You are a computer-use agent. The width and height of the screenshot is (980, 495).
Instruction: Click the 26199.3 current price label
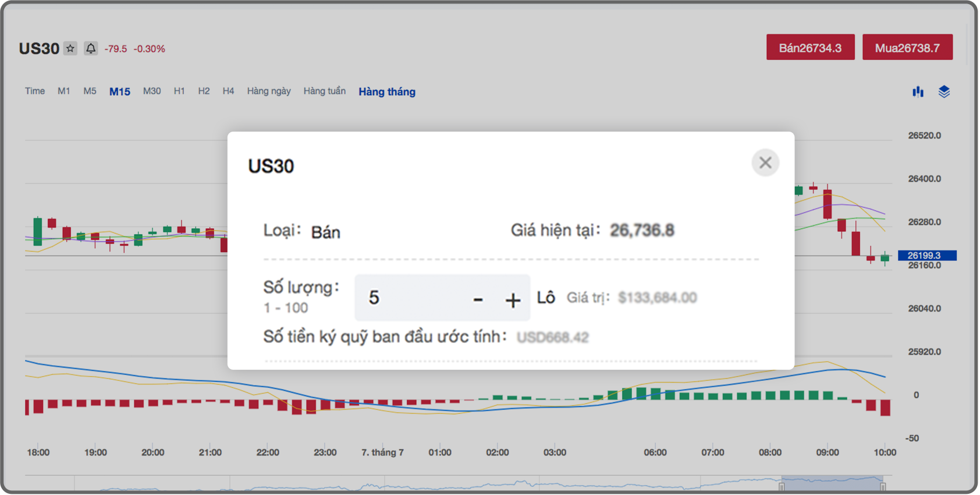(x=926, y=255)
